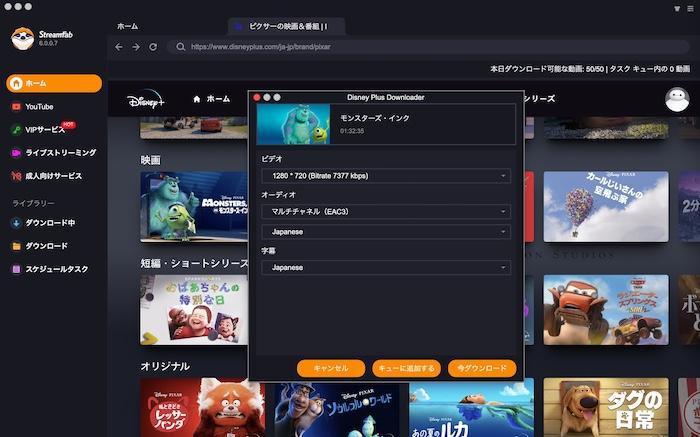Click the ライブラリー sidebar label

click(33, 203)
